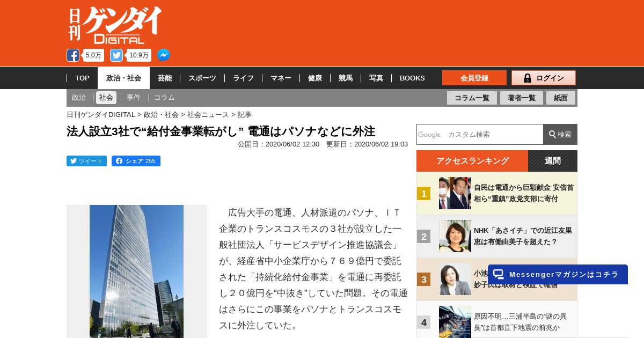Open the Messenger icon in header
This screenshot has width=644, height=338.
point(164,55)
